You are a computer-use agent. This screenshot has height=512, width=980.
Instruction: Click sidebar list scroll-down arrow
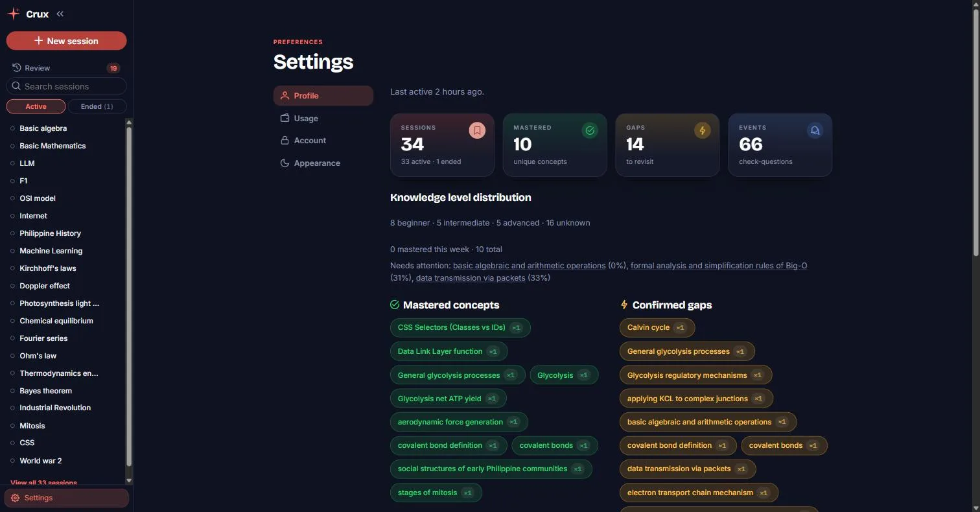(x=129, y=480)
